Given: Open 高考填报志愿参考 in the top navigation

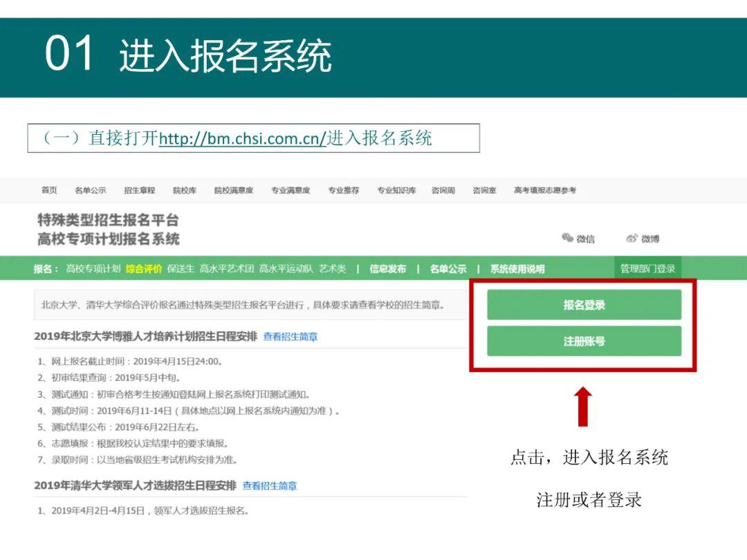Looking at the screenshot, I should click(x=545, y=191).
